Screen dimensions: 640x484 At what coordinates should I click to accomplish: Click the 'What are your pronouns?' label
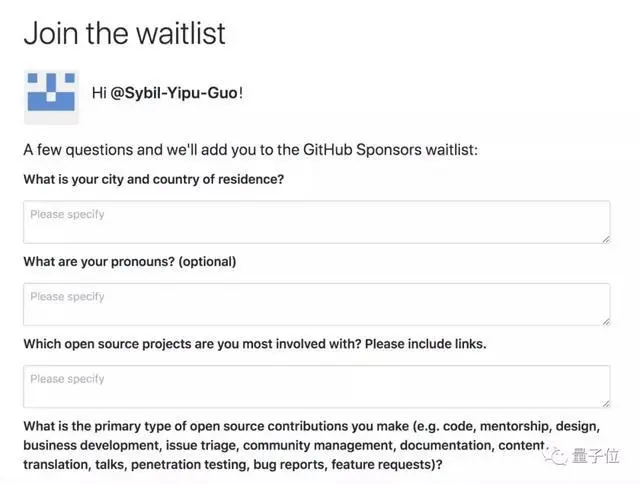(x=97, y=262)
